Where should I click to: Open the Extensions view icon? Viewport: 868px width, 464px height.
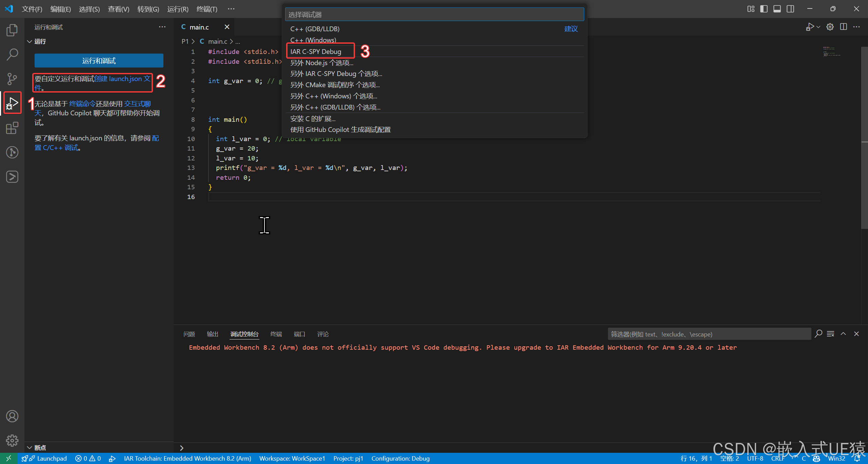tap(12, 128)
